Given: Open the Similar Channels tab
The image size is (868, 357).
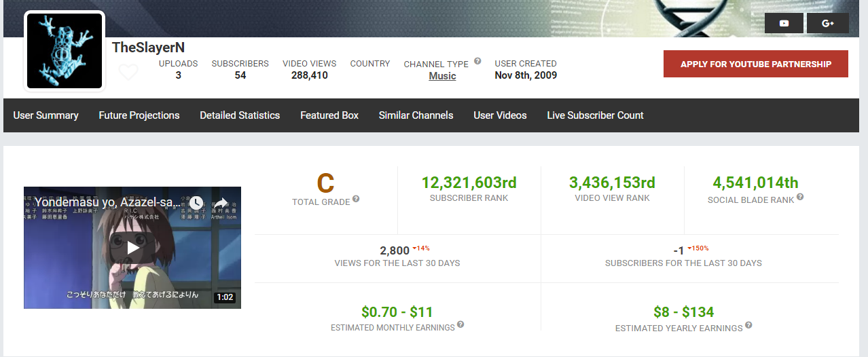Looking at the screenshot, I should 416,115.
